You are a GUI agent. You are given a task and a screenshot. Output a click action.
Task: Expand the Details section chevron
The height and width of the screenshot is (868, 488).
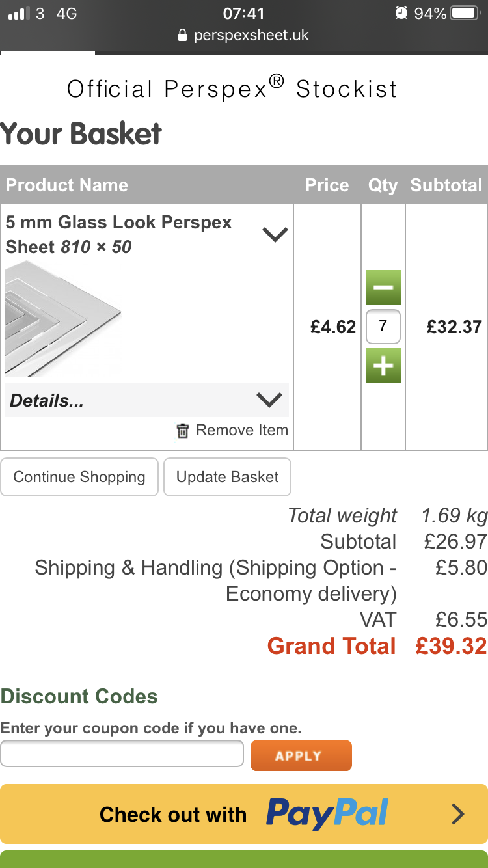[269, 400]
